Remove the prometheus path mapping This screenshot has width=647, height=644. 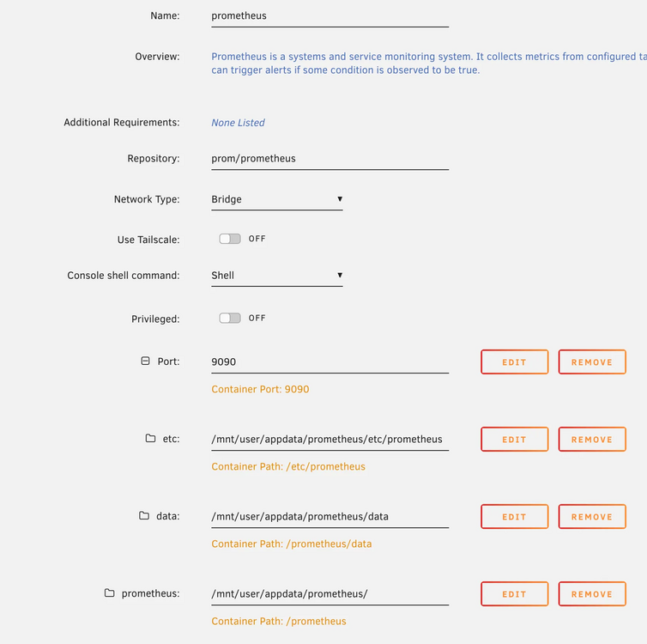point(592,594)
